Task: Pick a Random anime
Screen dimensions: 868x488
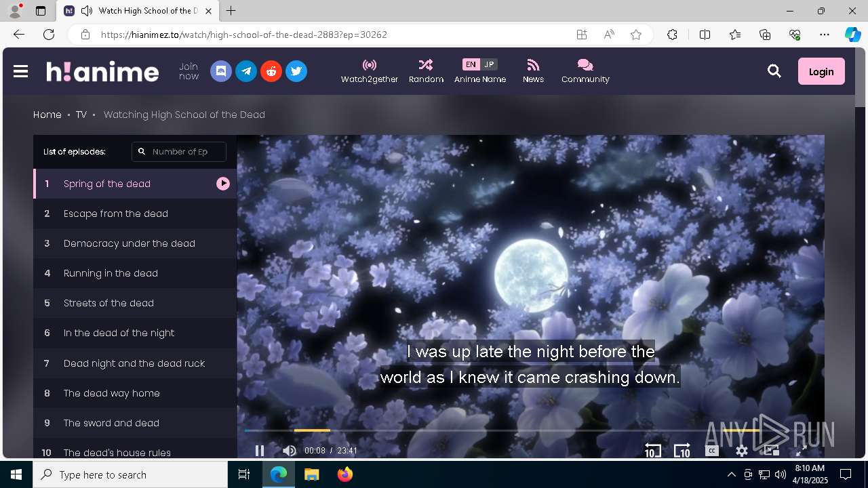Action: [426, 71]
